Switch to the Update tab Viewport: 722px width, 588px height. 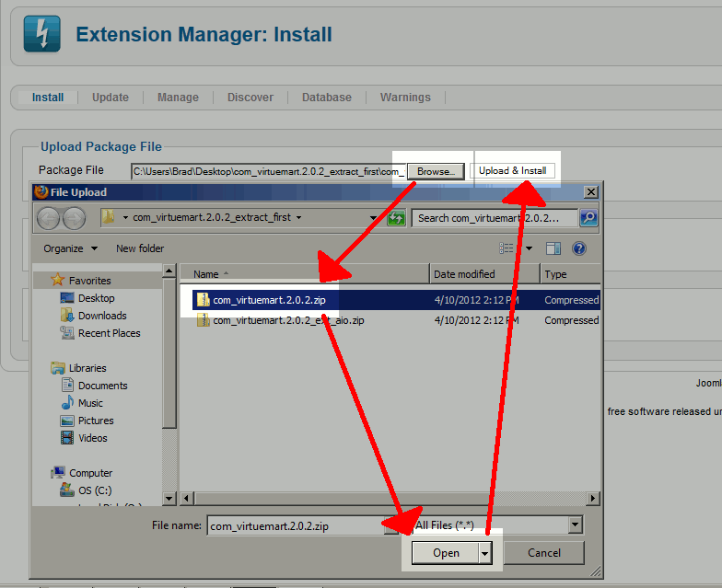tap(111, 98)
